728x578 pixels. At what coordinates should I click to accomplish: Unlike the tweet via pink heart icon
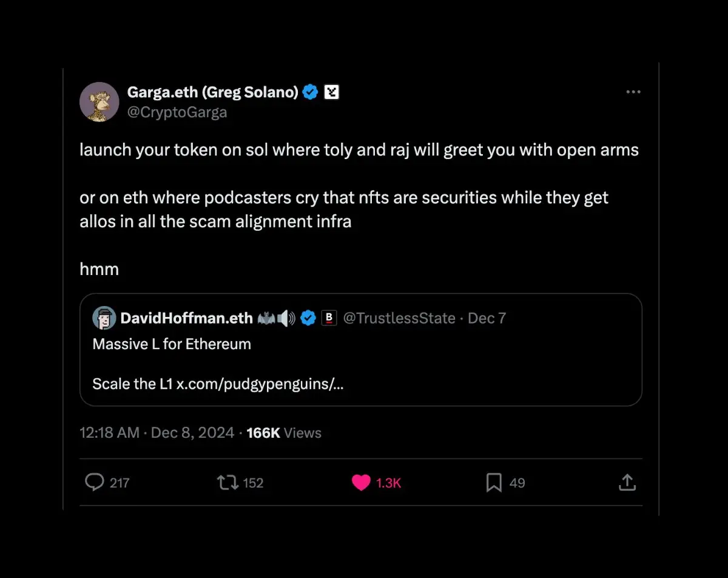[361, 483]
